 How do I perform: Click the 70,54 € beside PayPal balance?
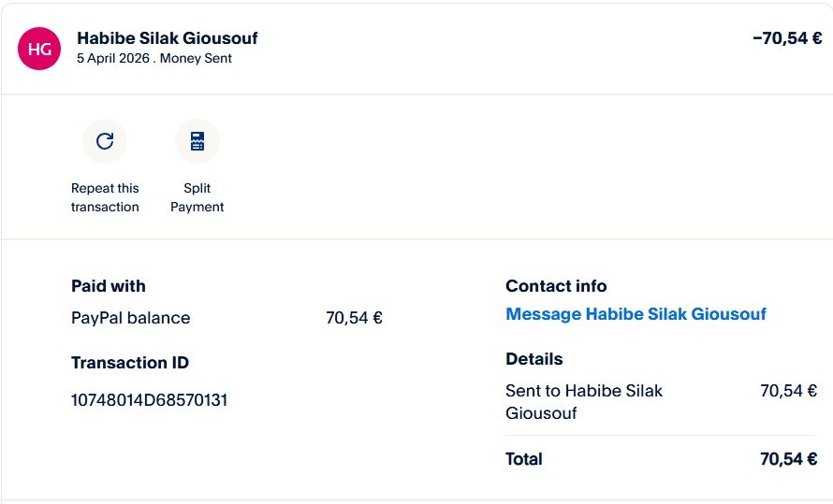(x=354, y=318)
